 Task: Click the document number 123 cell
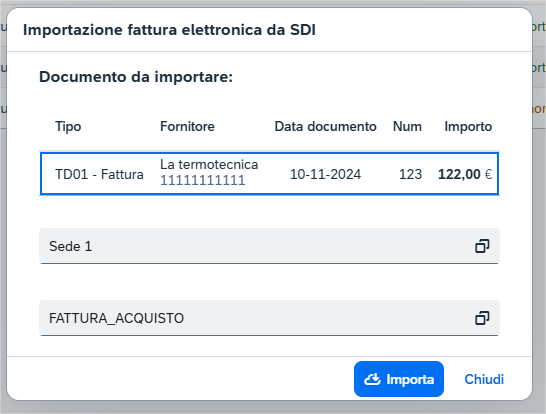pos(410,174)
